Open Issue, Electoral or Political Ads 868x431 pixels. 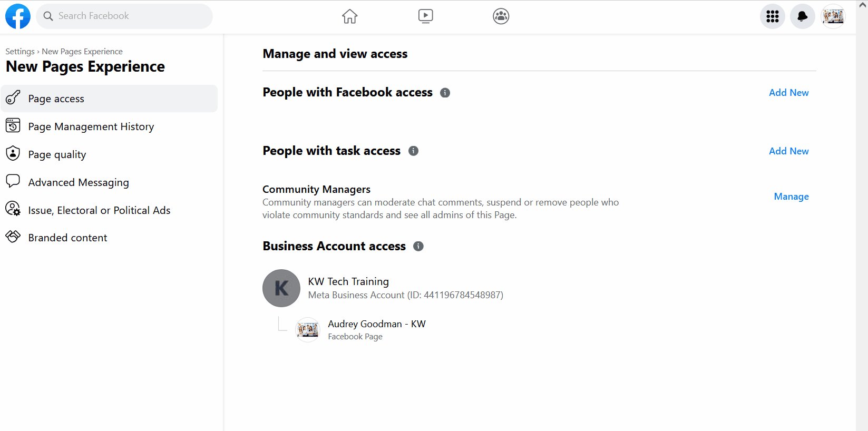pos(109,210)
